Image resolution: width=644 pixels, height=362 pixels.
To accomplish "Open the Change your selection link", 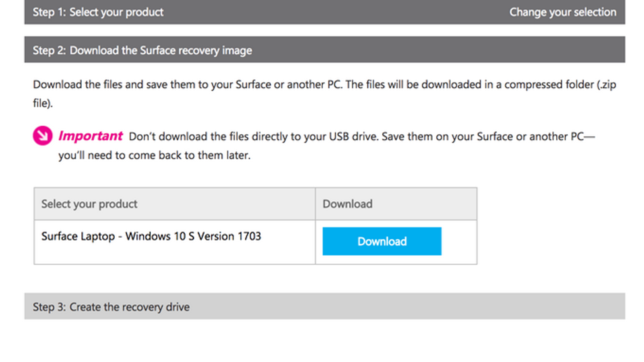I will (x=562, y=12).
